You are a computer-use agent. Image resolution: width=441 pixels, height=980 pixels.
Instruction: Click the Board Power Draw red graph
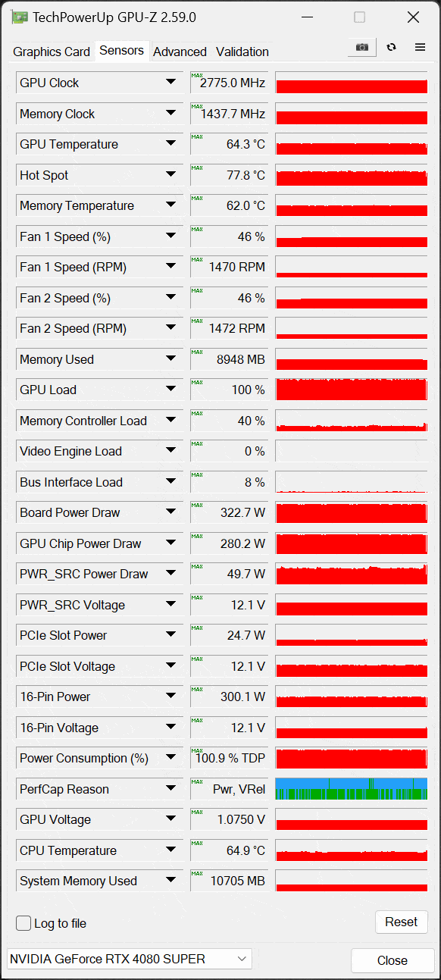coord(352,512)
